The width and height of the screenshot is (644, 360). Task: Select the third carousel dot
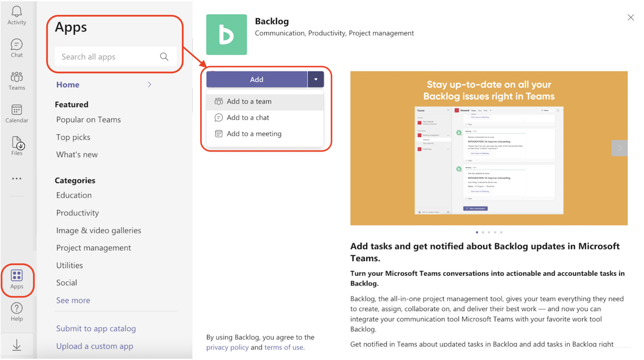pyautogui.click(x=489, y=232)
